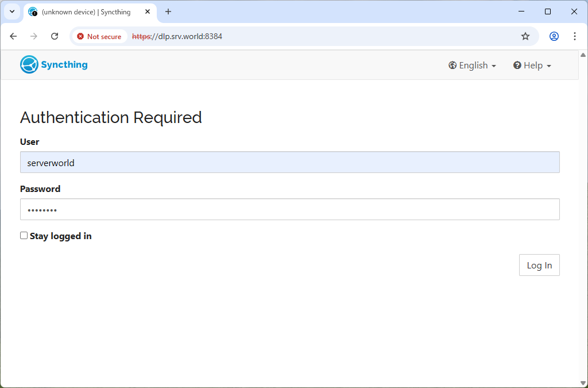
Task: Open Chrome three-dot menu
Action: 574,36
